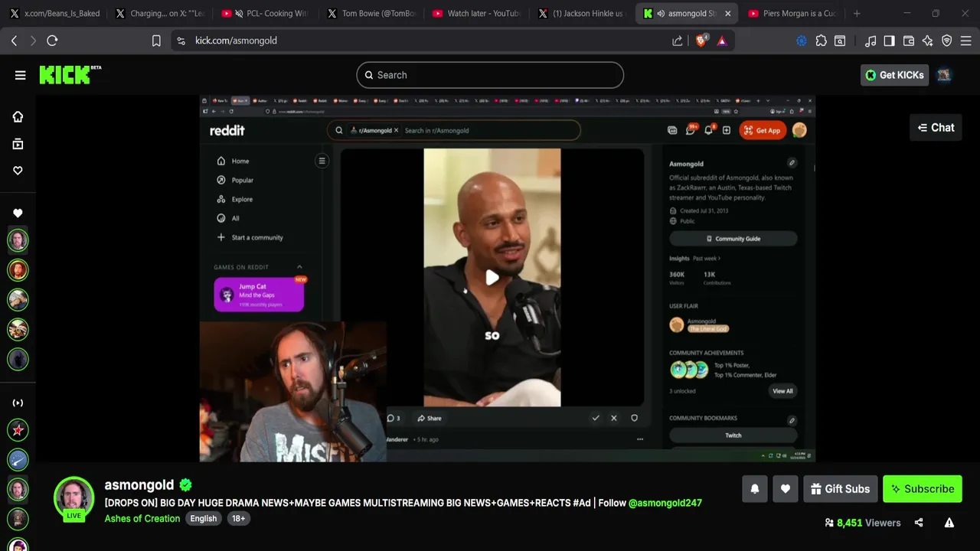Click asmongold's LIVE channel avatar
The image size is (980, 551).
(x=73, y=498)
